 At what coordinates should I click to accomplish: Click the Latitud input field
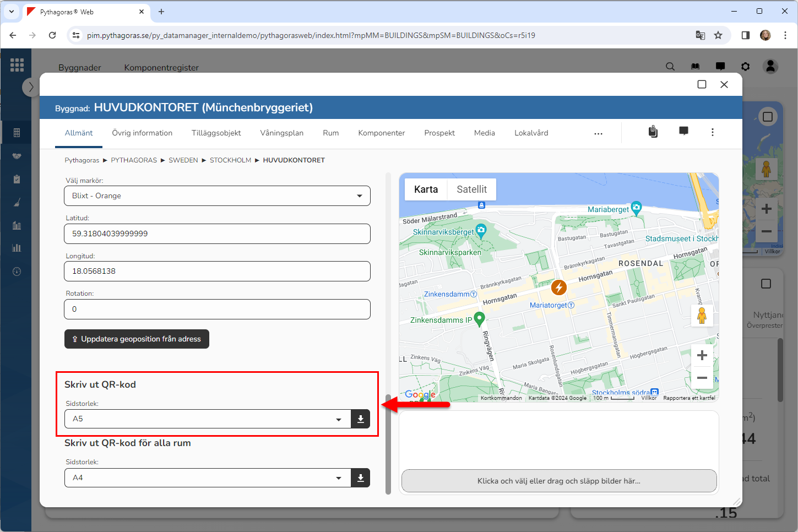click(x=217, y=234)
